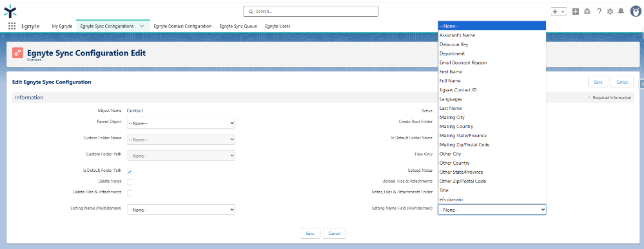Choose efs domain from the list
The width and height of the screenshot is (644, 249).
pos(492,199)
